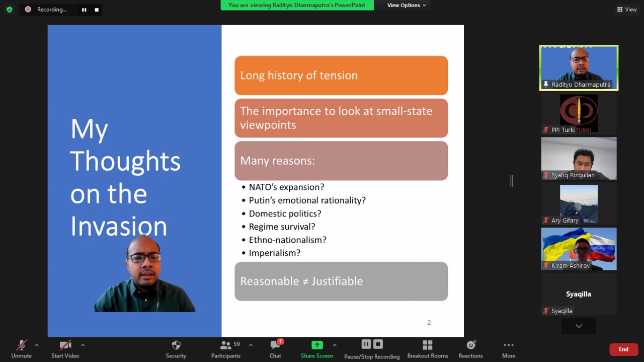Click the slide title 'My Thoughts on the Invasion'

click(x=125, y=177)
